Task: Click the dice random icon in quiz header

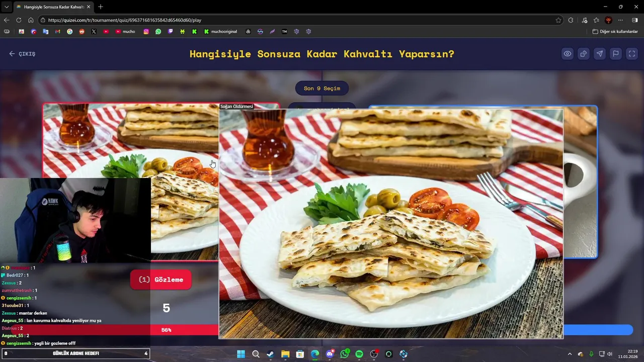Action: pos(583,54)
